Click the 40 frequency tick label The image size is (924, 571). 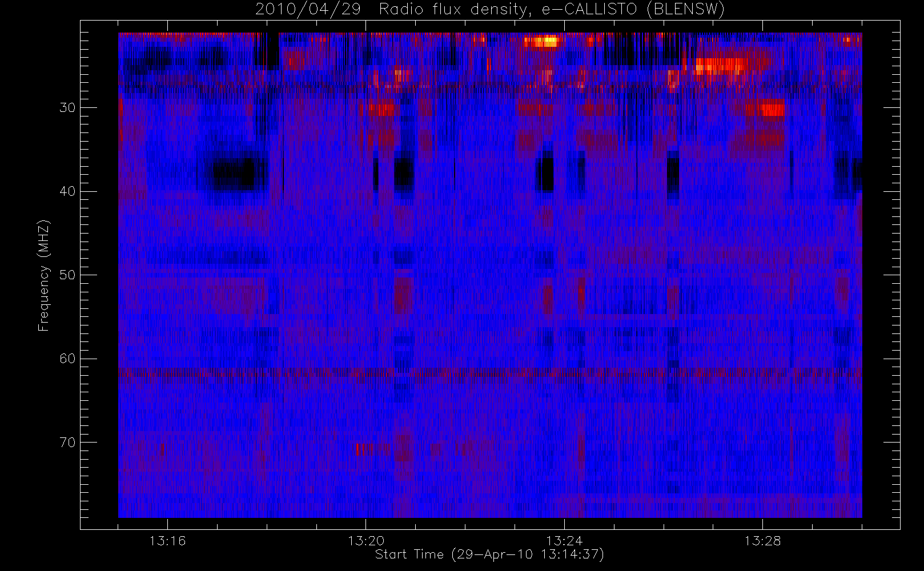(67, 191)
